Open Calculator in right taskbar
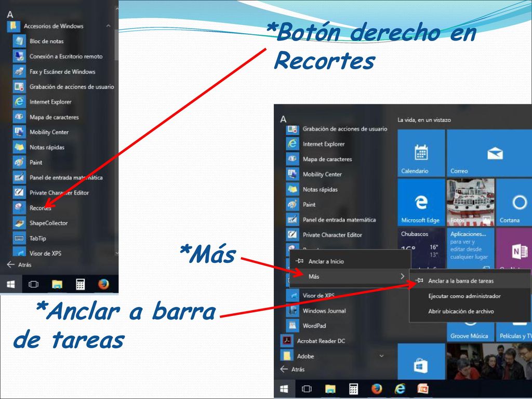 (x=353, y=389)
